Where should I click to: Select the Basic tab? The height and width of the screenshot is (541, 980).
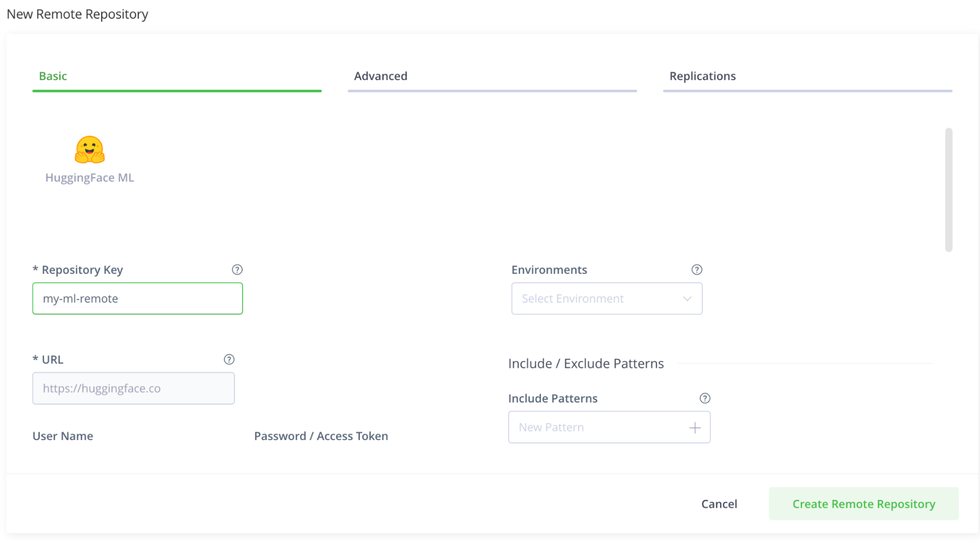click(x=53, y=76)
